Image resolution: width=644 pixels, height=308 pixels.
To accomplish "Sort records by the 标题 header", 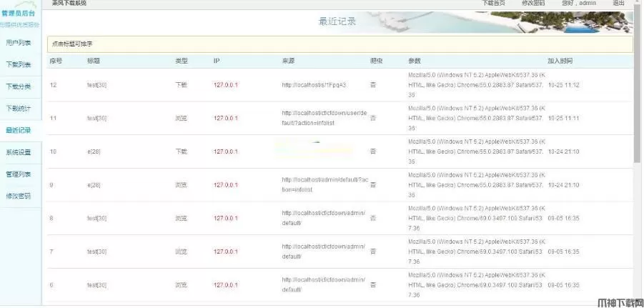I will (x=94, y=61).
